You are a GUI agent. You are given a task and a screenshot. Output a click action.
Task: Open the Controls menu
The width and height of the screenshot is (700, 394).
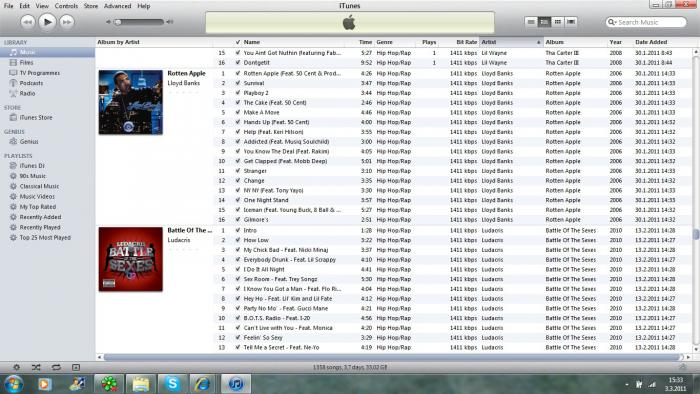click(66, 6)
